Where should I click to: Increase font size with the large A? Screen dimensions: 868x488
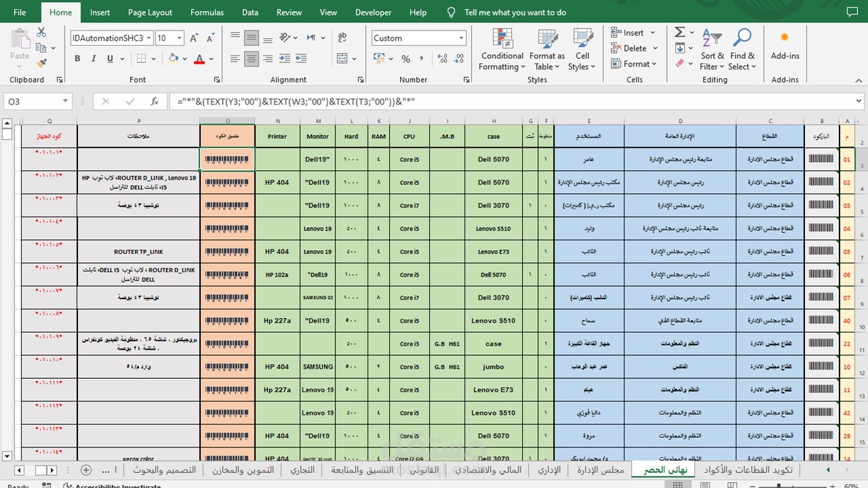pyautogui.click(x=194, y=38)
